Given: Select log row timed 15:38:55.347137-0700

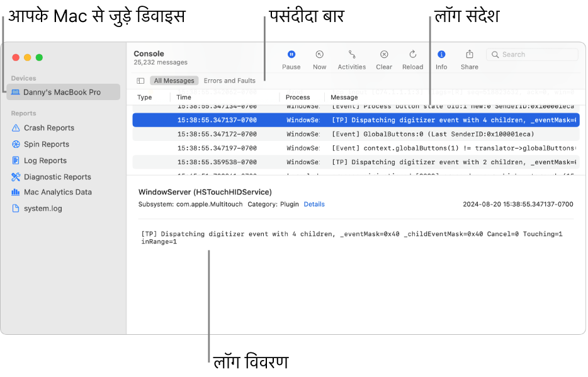Looking at the screenshot, I should pyautogui.click(x=356, y=120).
